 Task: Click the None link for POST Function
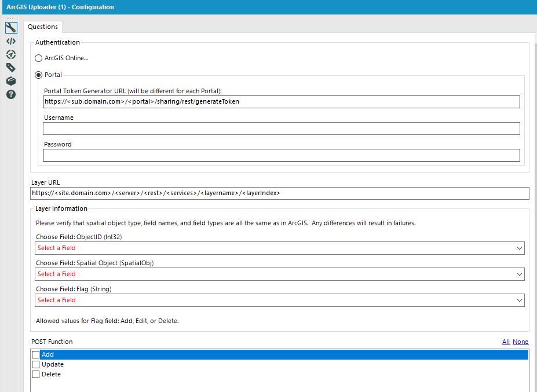point(520,342)
